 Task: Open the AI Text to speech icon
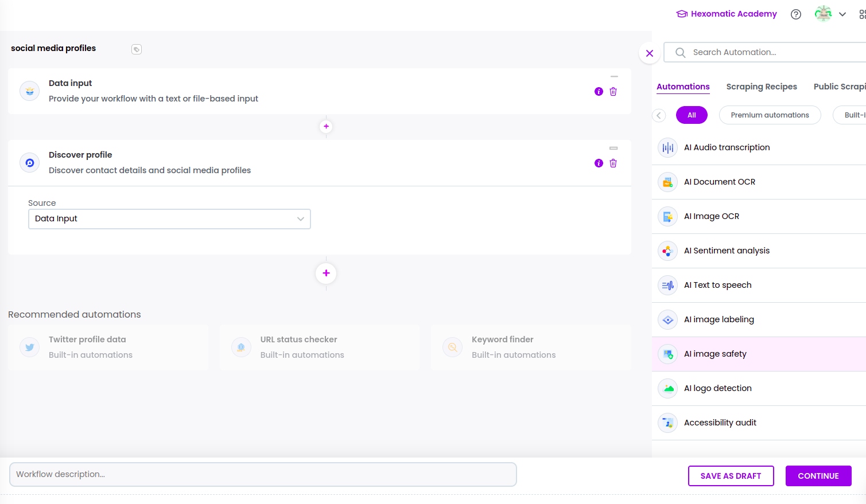point(667,285)
